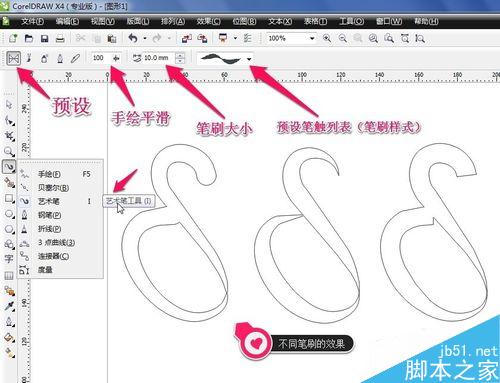Click the Paste clipboard icon
The image size is (500, 383).
tap(112, 39)
